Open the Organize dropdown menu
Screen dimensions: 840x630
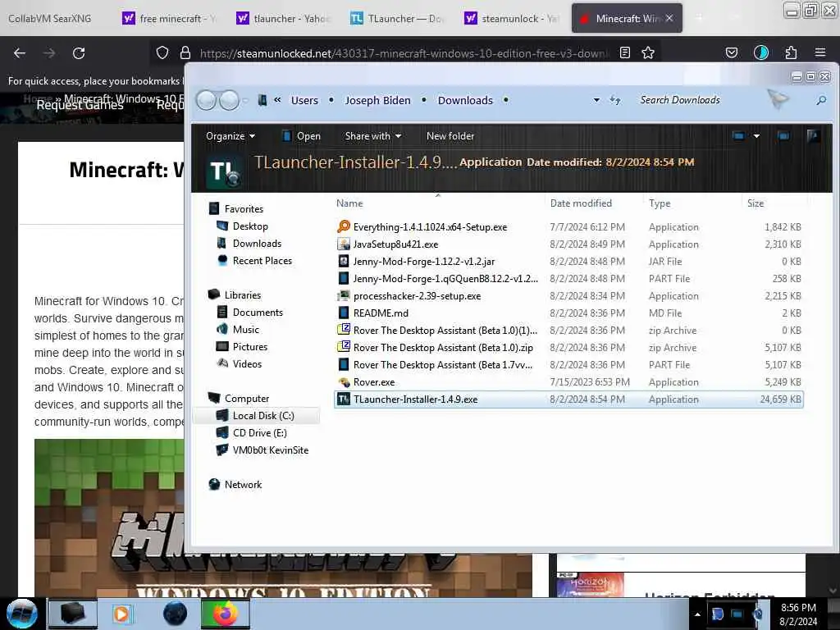click(231, 136)
